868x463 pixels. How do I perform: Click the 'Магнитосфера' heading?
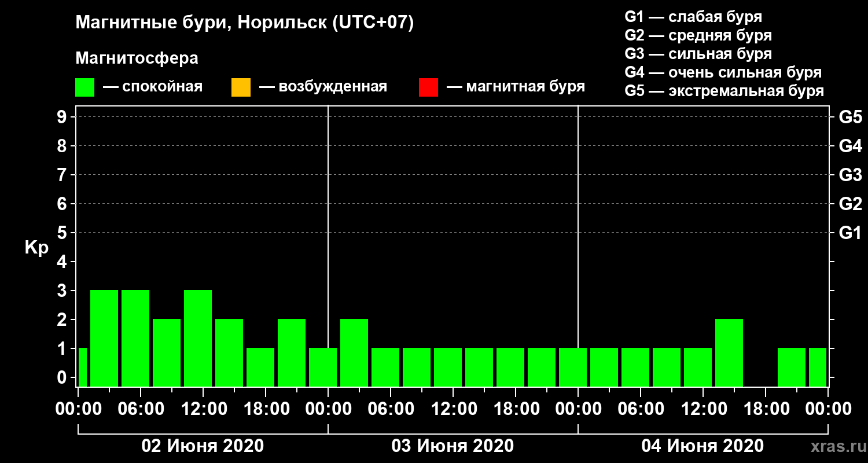click(137, 58)
